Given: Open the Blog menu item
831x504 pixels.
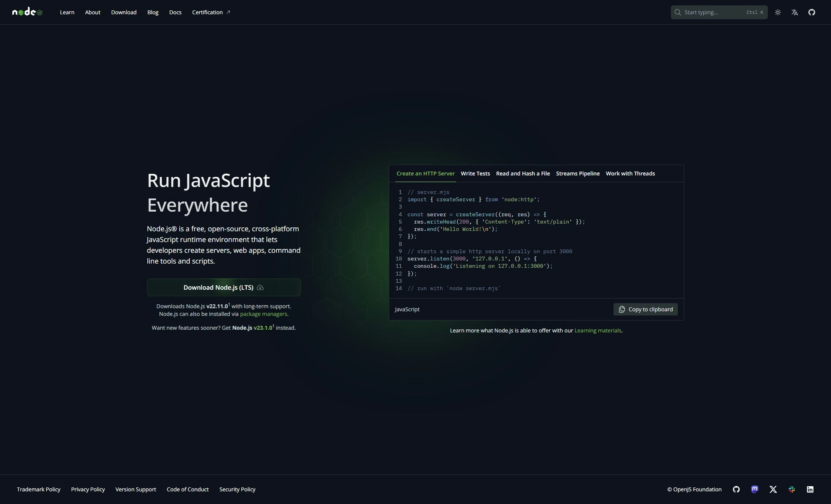Looking at the screenshot, I should [x=152, y=12].
